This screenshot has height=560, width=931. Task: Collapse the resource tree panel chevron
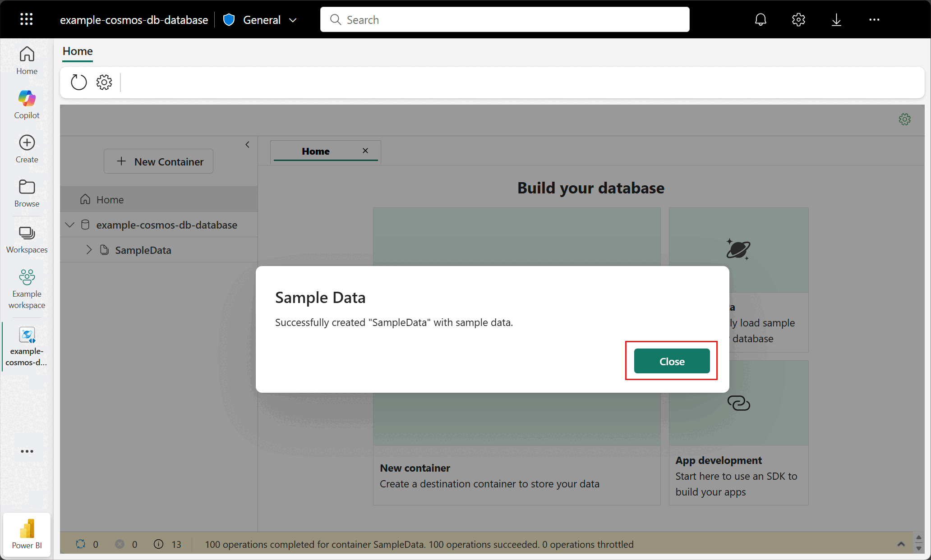pyautogui.click(x=247, y=145)
